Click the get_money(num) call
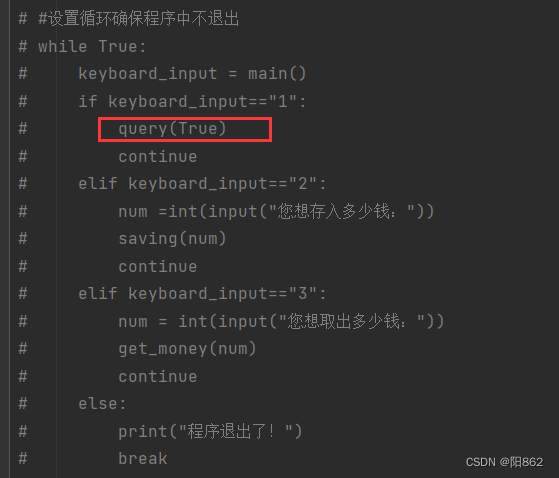Image resolution: width=559 pixels, height=478 pixels. click(188, 349)
